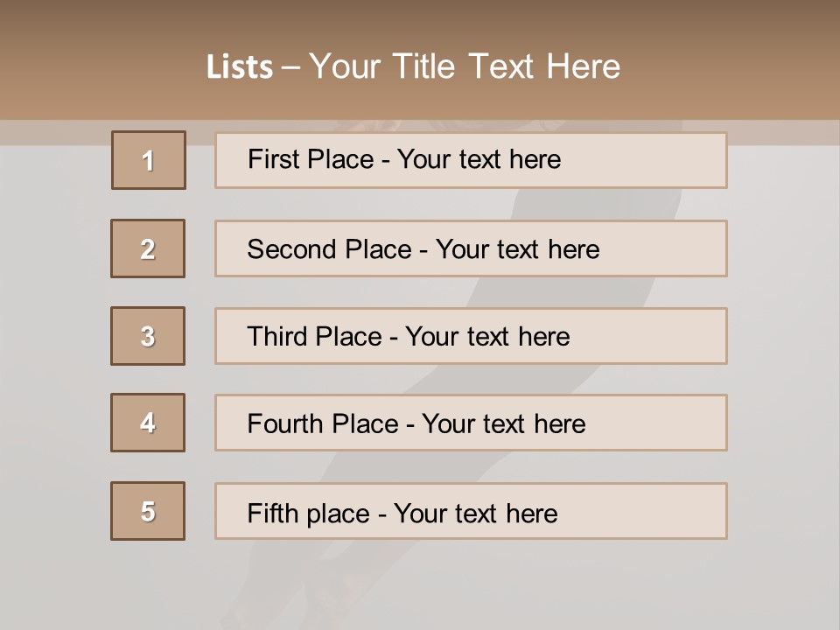
Task: Click the empty left side of the brown header
Action: tap(87, 61)
